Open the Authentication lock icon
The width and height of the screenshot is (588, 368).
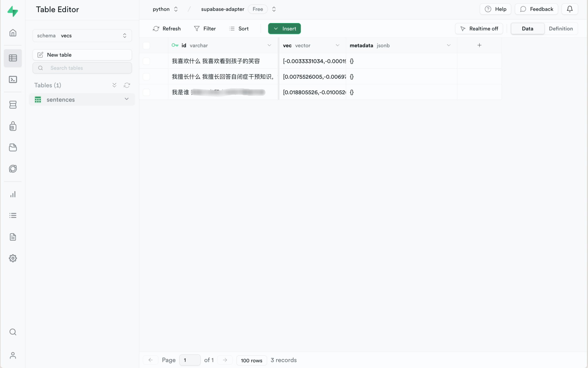click(13, 126)
